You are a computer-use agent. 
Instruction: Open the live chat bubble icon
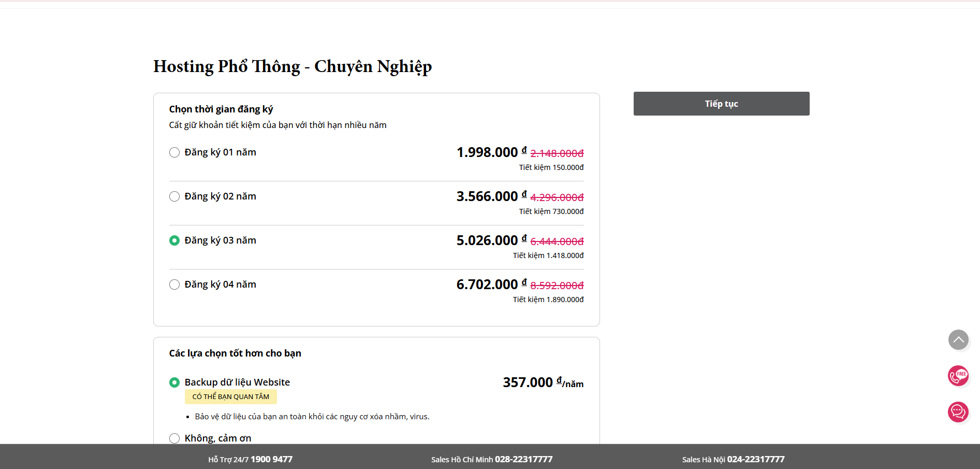[x=958, y=412]
